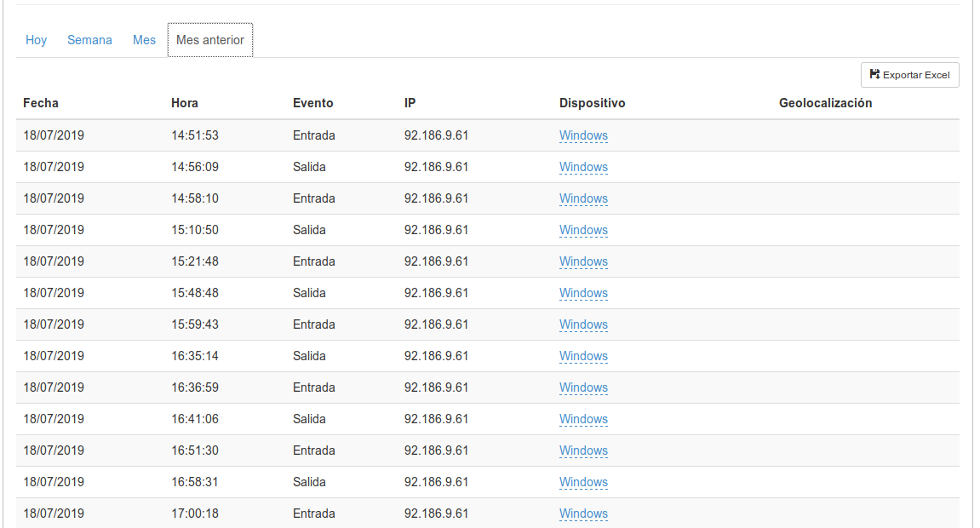Viewport: 980px width, 528px height.
Task: Click the Fecha column header
Action: pos(41,103)
